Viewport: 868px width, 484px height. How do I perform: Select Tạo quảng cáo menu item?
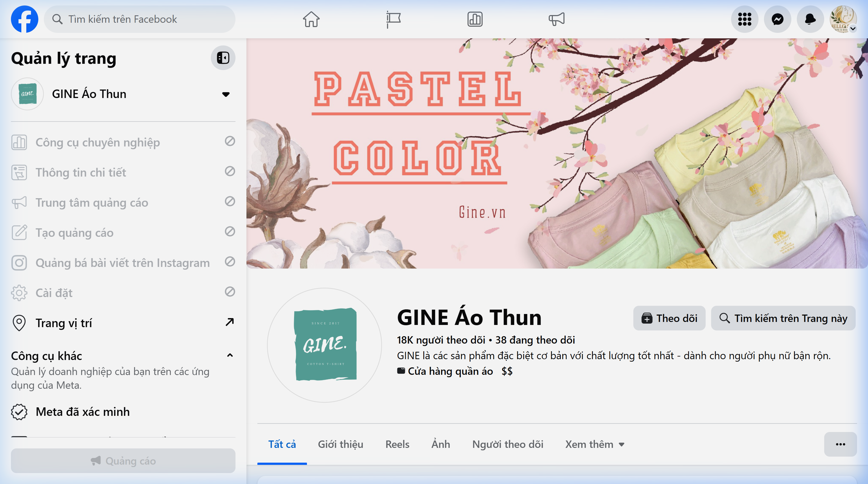(x=123, y=233)
